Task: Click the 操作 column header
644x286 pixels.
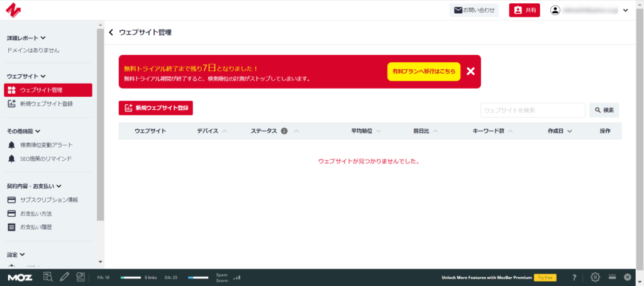Action: [605, 131]
